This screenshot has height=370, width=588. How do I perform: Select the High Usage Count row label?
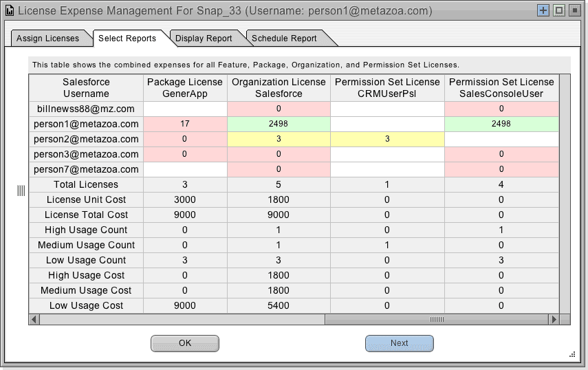pos(86,230)
